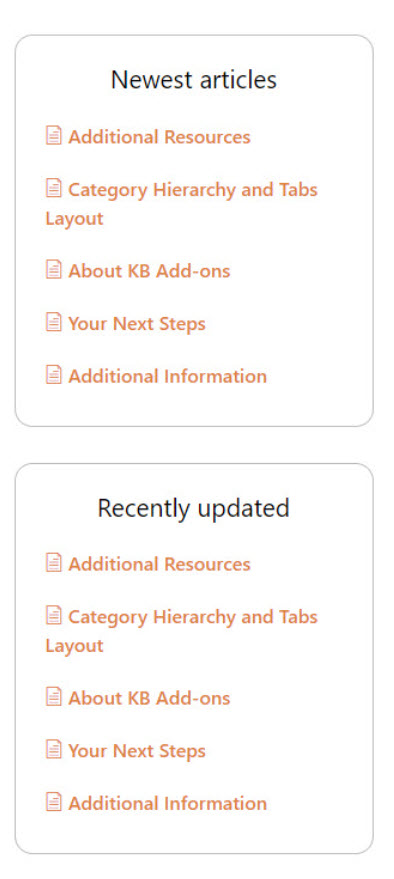The width and height of the screenshot is (394, 879).
Task: Click document icon beside Category Hierarchy in Newest articles
Action: [x=53, y=188]
